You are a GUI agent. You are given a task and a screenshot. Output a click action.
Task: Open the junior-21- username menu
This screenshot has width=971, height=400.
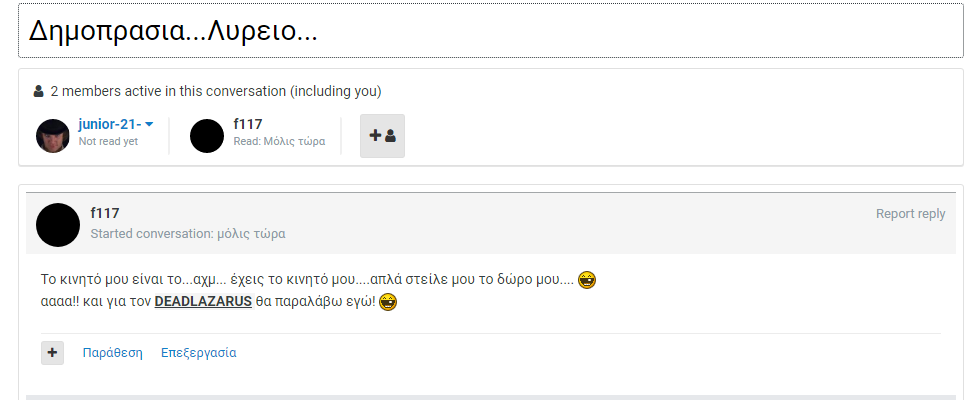(110, 124)
